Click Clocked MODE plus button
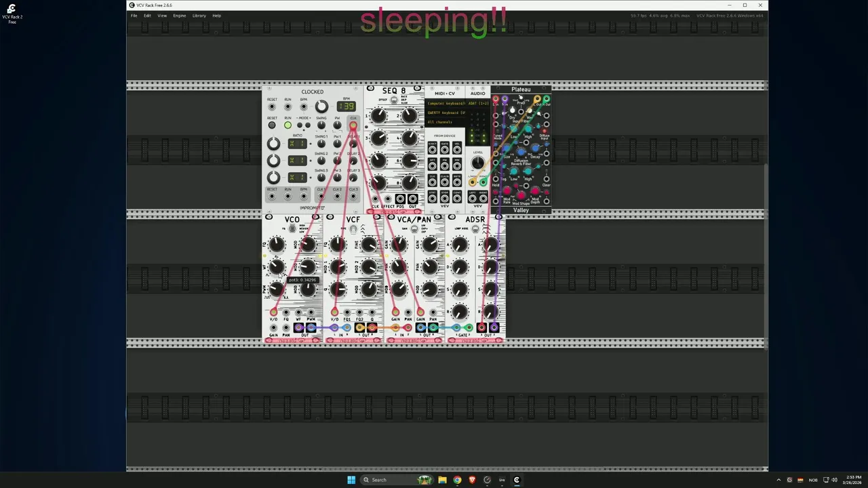Screen dimensions: 868x488 (x=308, y=125)
